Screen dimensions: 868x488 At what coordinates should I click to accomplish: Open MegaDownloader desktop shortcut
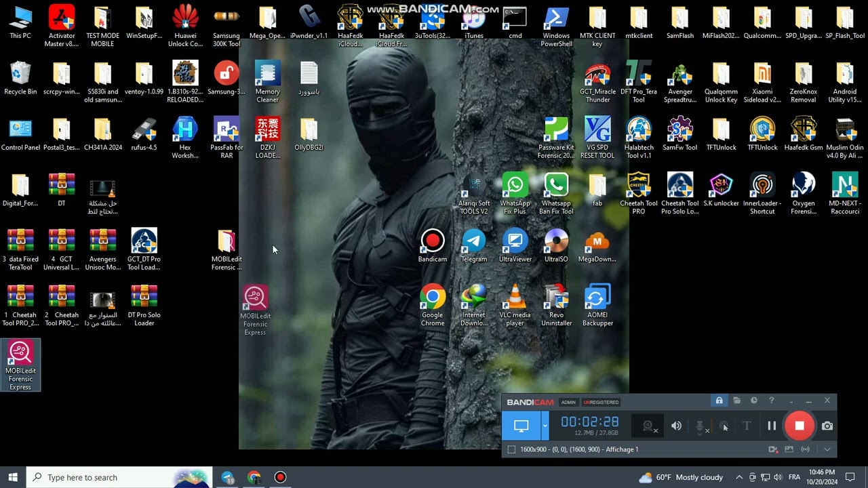click(x=597, y=246)
